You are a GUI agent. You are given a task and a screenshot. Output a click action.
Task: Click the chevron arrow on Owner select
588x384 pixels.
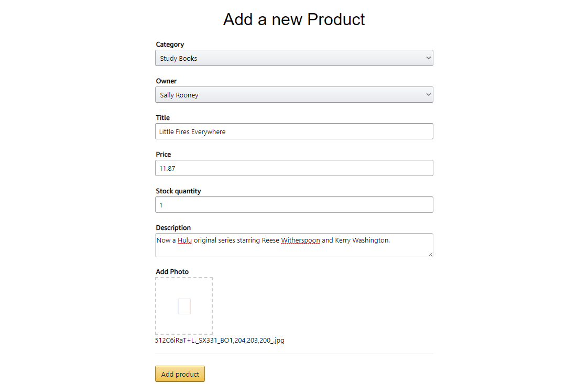(x=428, y=95)
